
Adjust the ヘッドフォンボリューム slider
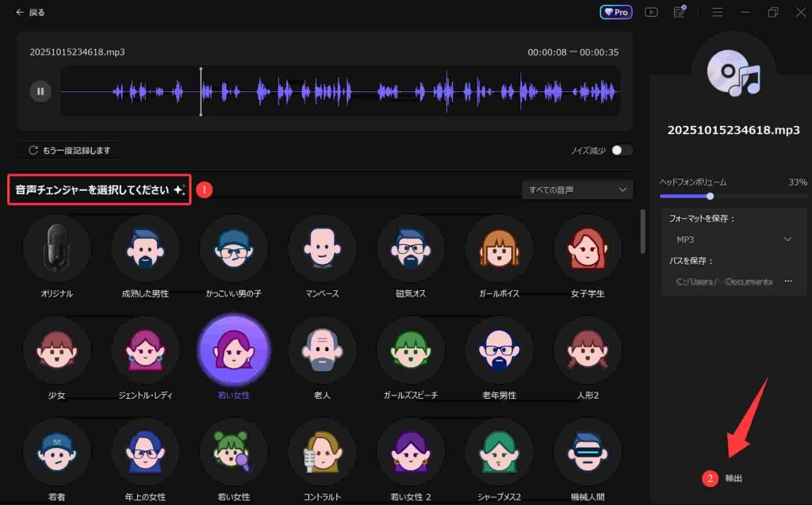tap(710, 196)
